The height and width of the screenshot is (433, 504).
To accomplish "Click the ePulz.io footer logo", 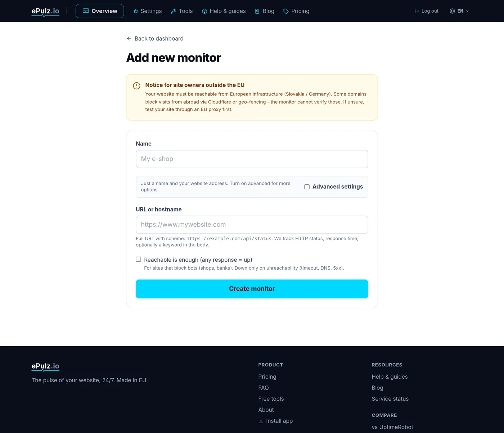I will tap(45, 366).
